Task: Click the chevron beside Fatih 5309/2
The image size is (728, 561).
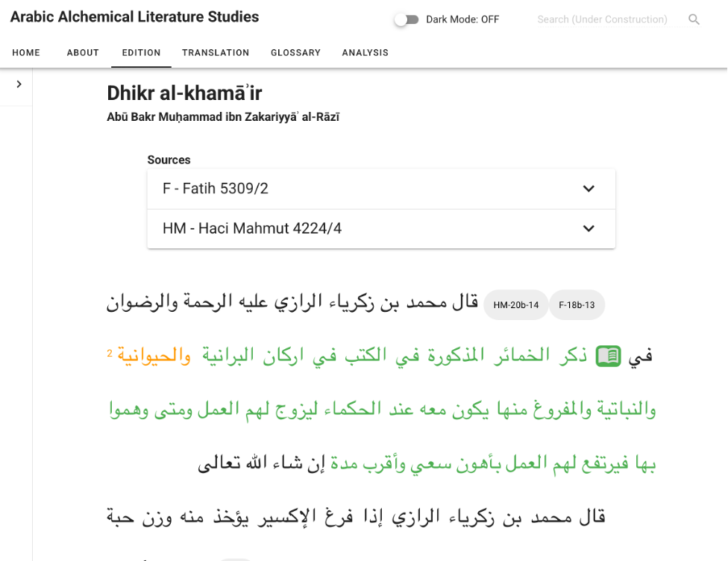Action: click(x=589, y=189)
